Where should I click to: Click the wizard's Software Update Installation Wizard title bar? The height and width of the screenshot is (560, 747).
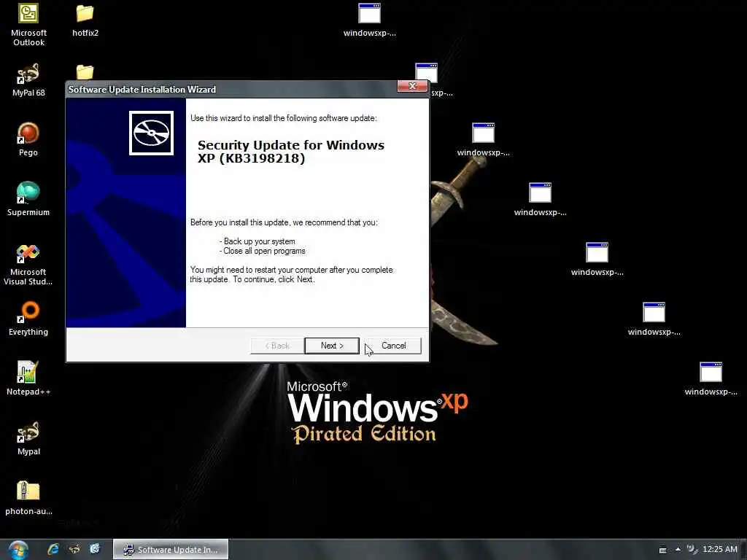tap(231, 90)
